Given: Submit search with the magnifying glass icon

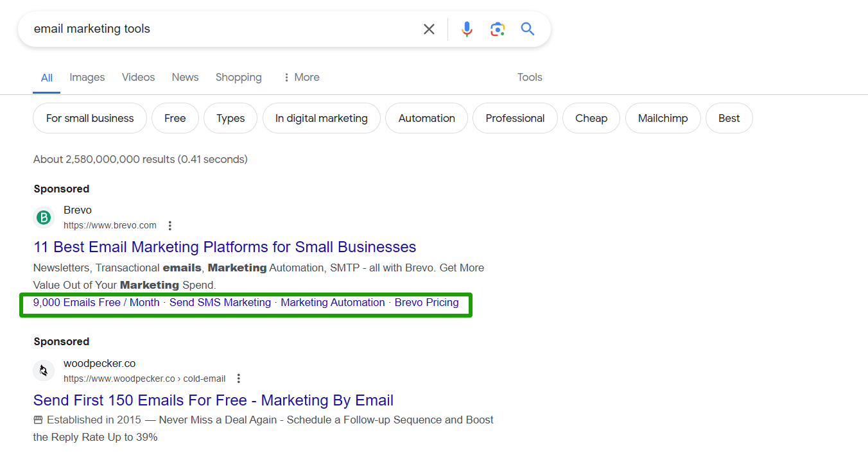Looking at the screenshot, I should pyautogui.click(x=528, y=29).
